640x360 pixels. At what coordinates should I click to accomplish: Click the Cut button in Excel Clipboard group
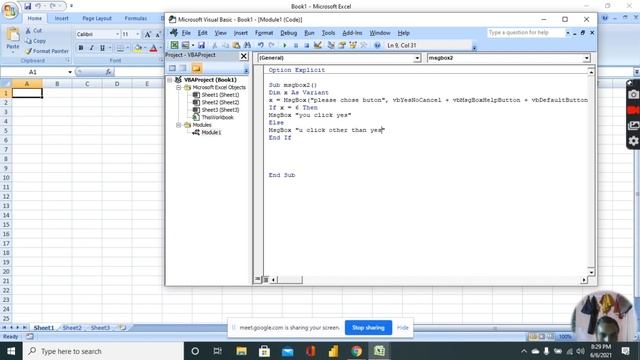33,31
